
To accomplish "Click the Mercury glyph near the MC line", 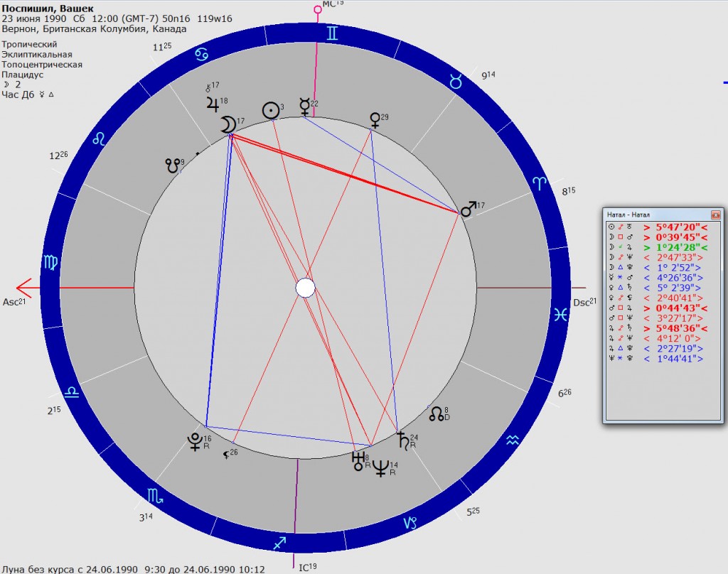I will click(304, 107).
